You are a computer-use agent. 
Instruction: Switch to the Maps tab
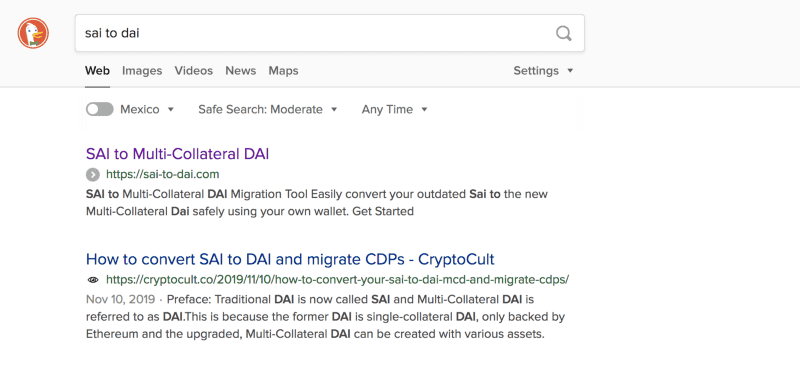tap(284, 70)
